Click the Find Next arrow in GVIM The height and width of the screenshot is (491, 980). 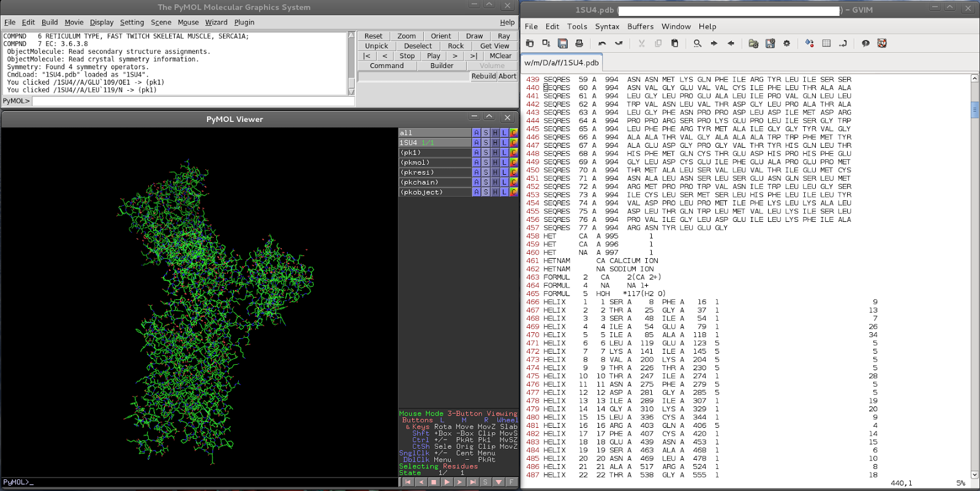714,44
